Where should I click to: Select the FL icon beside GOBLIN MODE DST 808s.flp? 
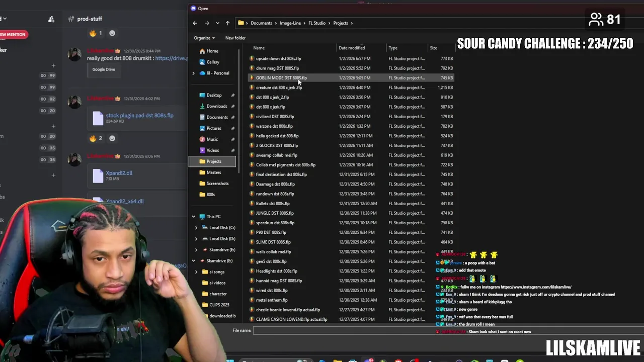coord(252,78)
